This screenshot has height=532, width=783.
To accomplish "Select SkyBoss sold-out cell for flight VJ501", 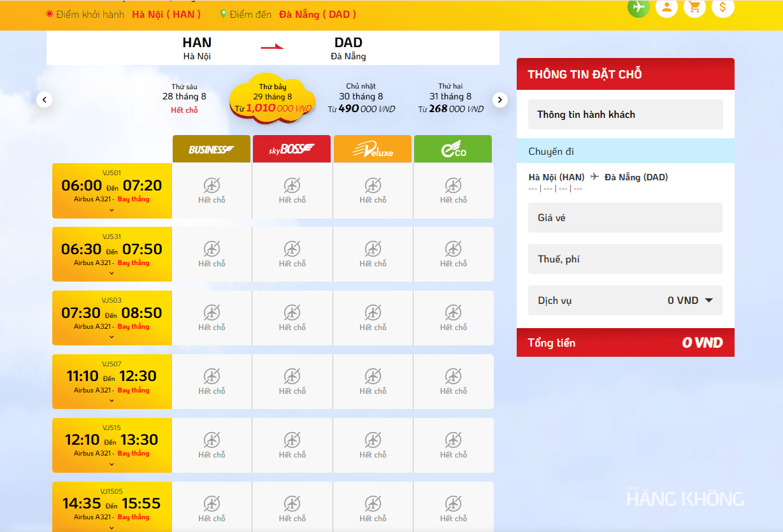I will tap(292, 191).
